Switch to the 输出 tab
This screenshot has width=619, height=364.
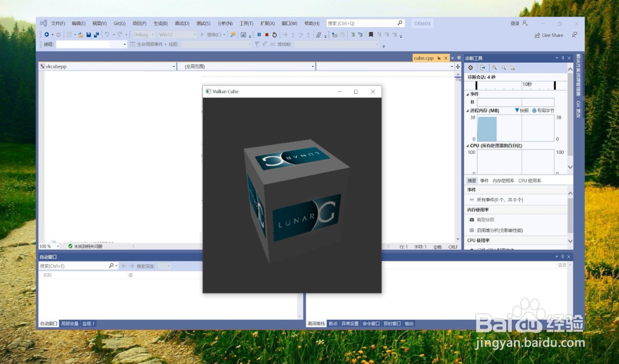(409, 324)
